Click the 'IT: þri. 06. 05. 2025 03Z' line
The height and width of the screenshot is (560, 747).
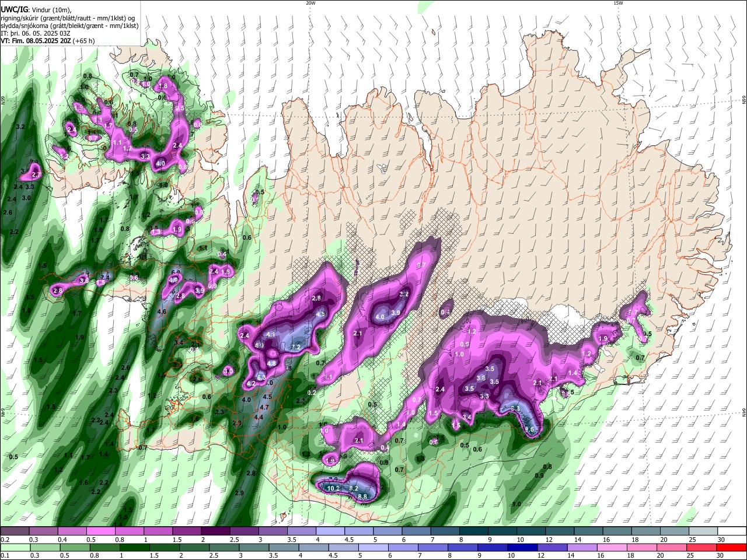(x=35, y=33)
